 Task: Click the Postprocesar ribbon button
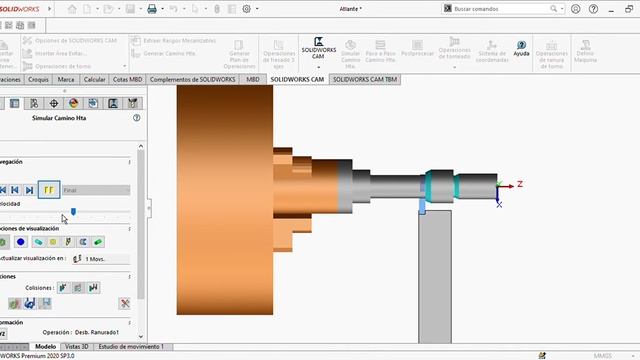[x=417, y=48]
